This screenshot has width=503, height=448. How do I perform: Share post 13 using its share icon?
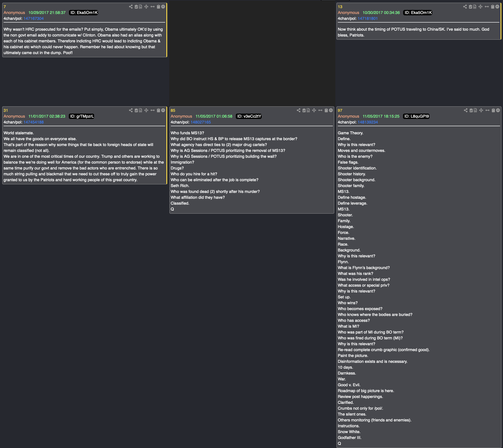pos(465,7)
